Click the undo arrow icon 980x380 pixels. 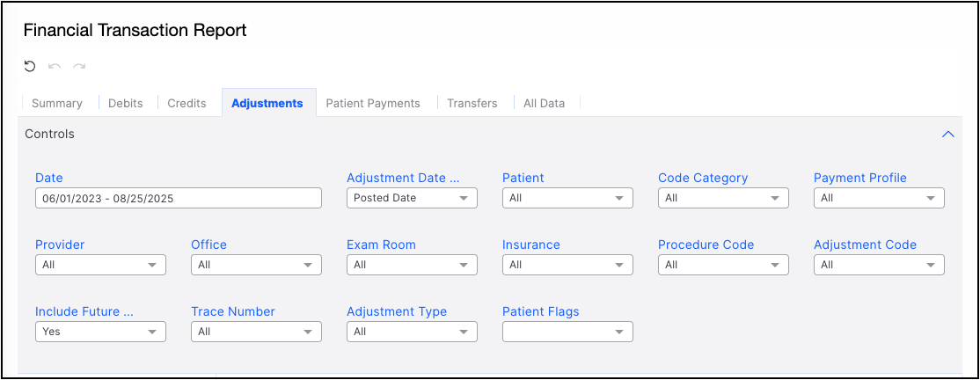55,66
